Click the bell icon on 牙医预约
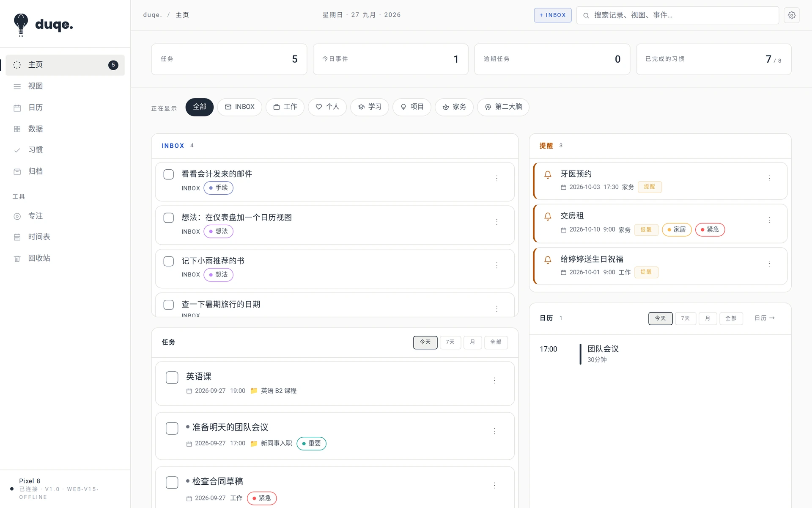The height and width of the screenshot is (508, 812). click(x=548, y=174)
